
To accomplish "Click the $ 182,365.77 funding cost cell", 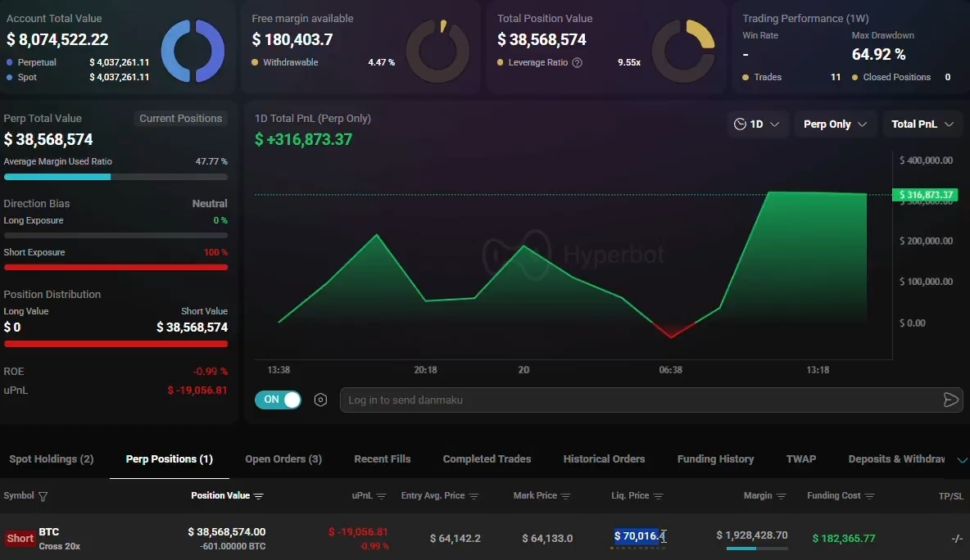I will click(844, 539).
